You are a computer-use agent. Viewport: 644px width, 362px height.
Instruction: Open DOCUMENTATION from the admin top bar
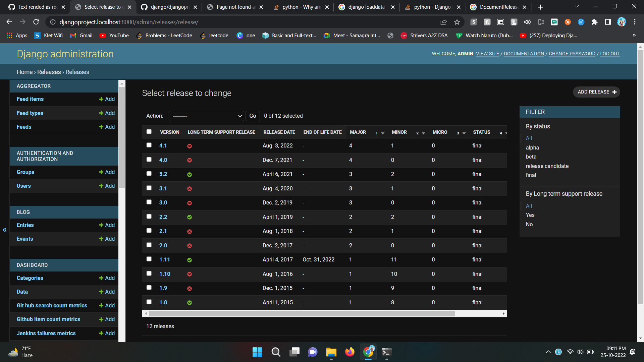pyautogui.click(x=524, y=54)
